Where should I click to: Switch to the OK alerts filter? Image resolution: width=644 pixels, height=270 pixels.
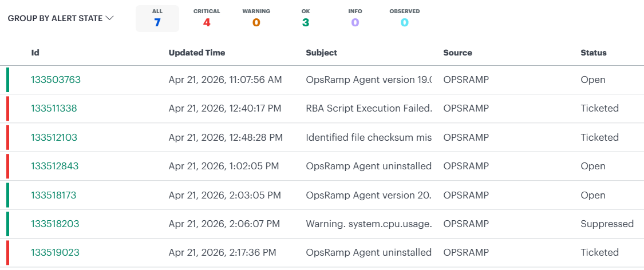pos(306,18)
